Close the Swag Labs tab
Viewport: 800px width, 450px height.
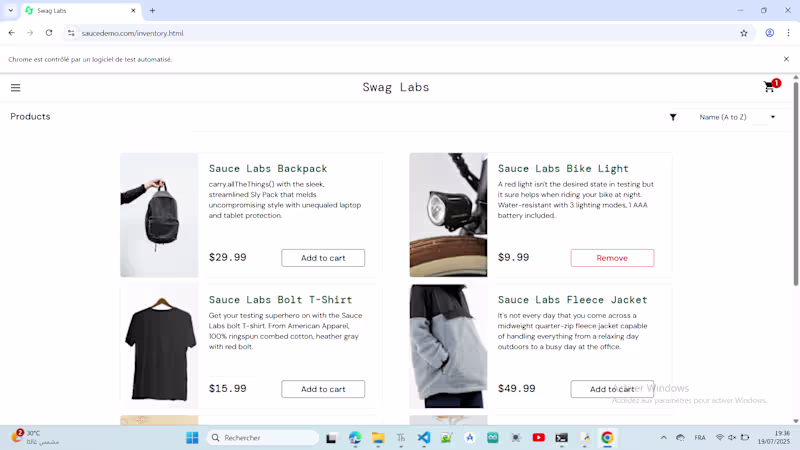(x=133, y=10)
